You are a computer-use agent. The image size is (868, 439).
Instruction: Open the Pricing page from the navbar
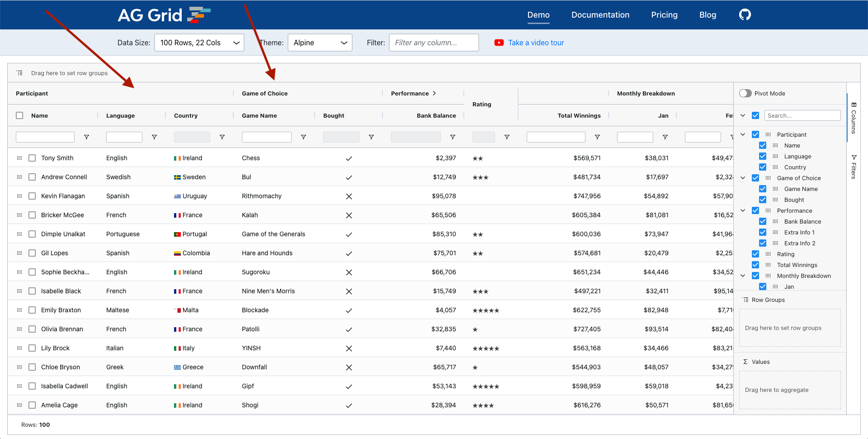(x=664, y=14)
